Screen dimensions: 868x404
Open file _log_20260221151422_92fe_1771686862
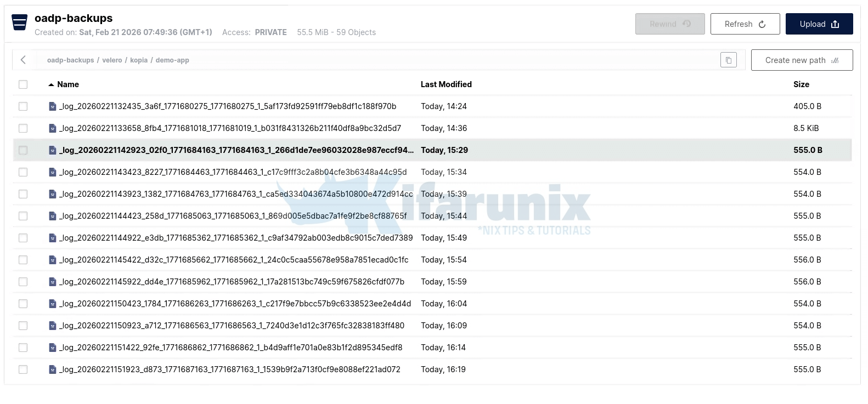point(231,348)
